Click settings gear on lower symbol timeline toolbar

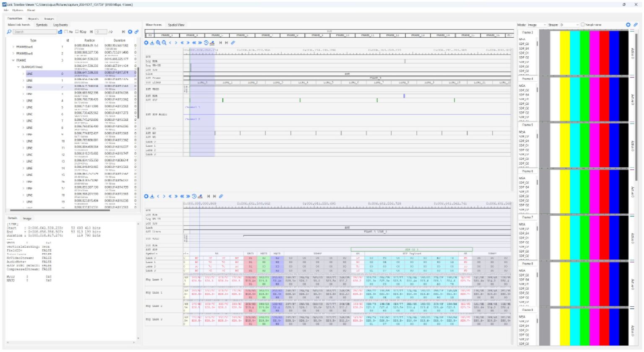tap(146, 196)
